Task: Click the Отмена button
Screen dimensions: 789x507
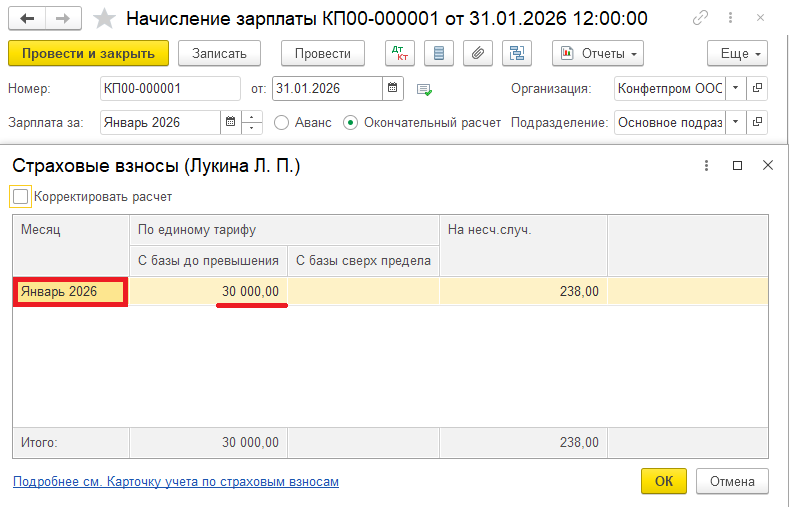Action: click(732, 481)
